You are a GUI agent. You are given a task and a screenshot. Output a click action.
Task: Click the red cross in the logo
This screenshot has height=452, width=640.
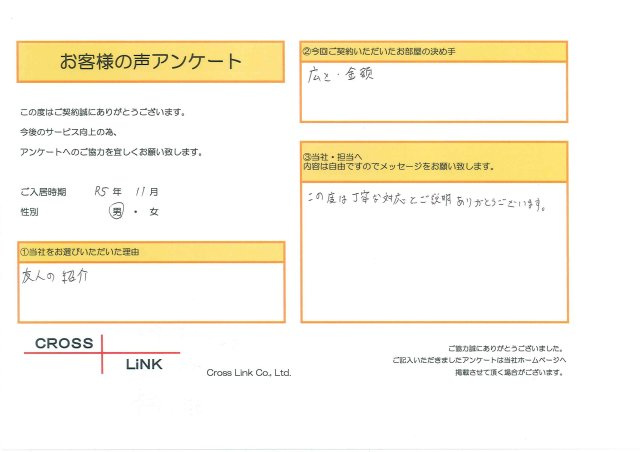pos(102,354)
